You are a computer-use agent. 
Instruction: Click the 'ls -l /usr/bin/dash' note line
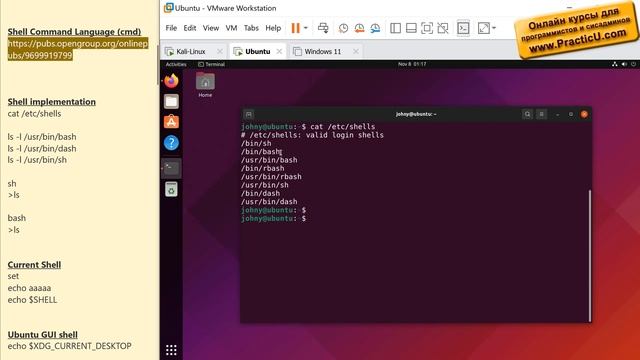(x=42, y=149)
